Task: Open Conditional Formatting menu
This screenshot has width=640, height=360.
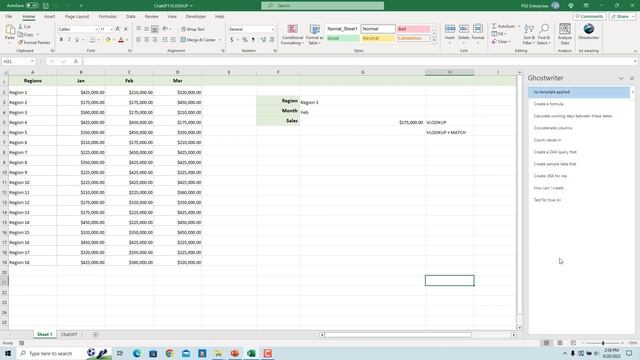Action: pos(292,34)
